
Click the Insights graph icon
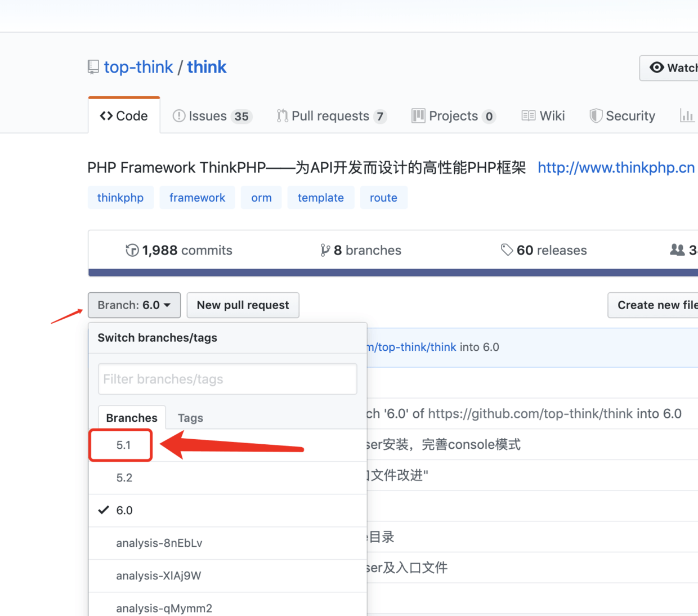(687, 116)
